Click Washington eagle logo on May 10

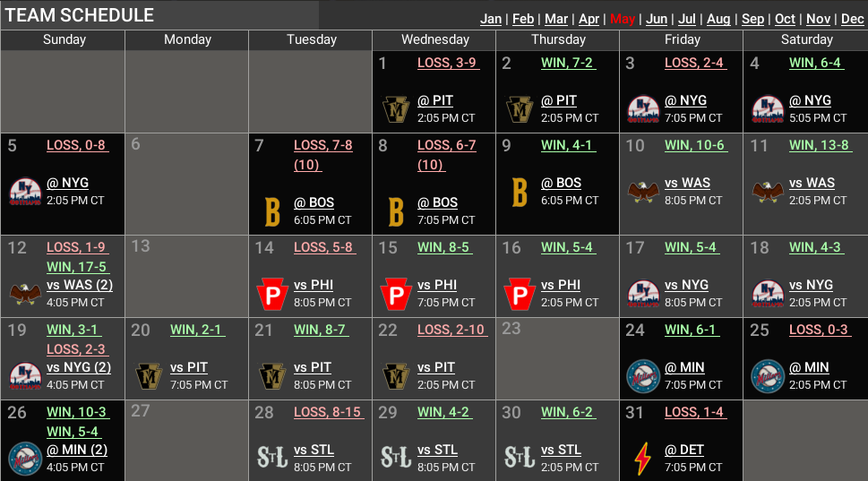pos(642,192)
